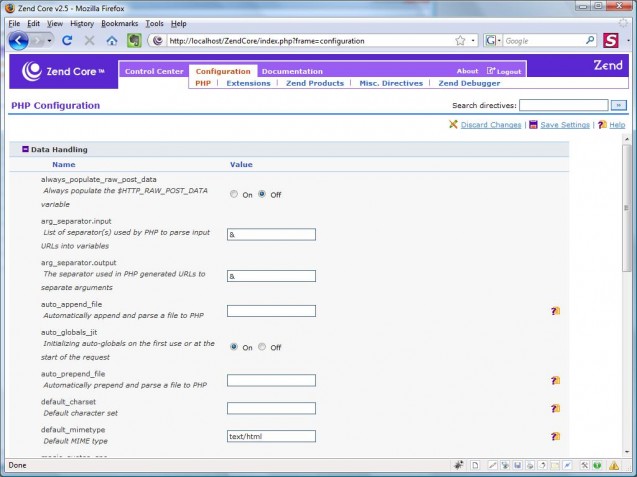Click the bookmark star in address bar

[x=460, y=41]
